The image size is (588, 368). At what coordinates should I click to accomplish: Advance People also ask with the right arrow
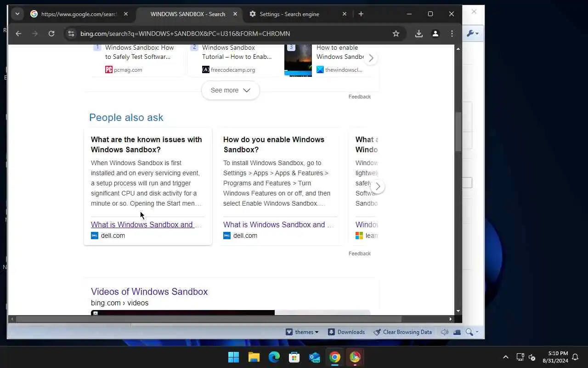coord(378,186)
